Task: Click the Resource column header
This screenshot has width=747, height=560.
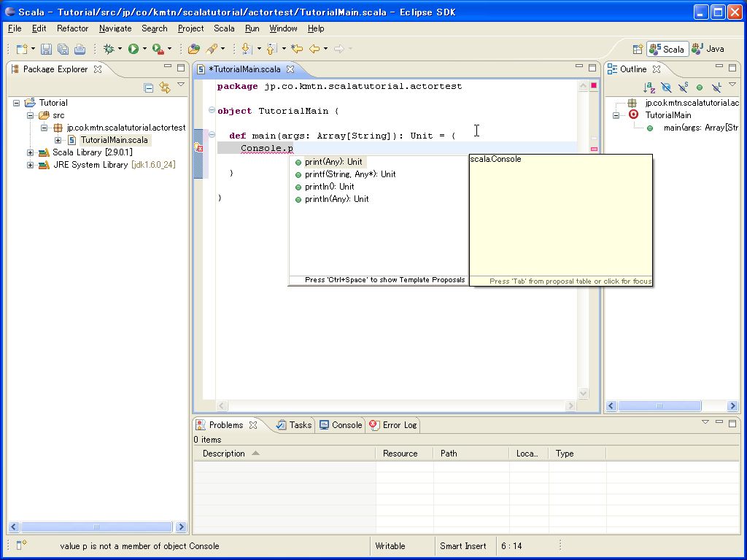Action: 404,454
